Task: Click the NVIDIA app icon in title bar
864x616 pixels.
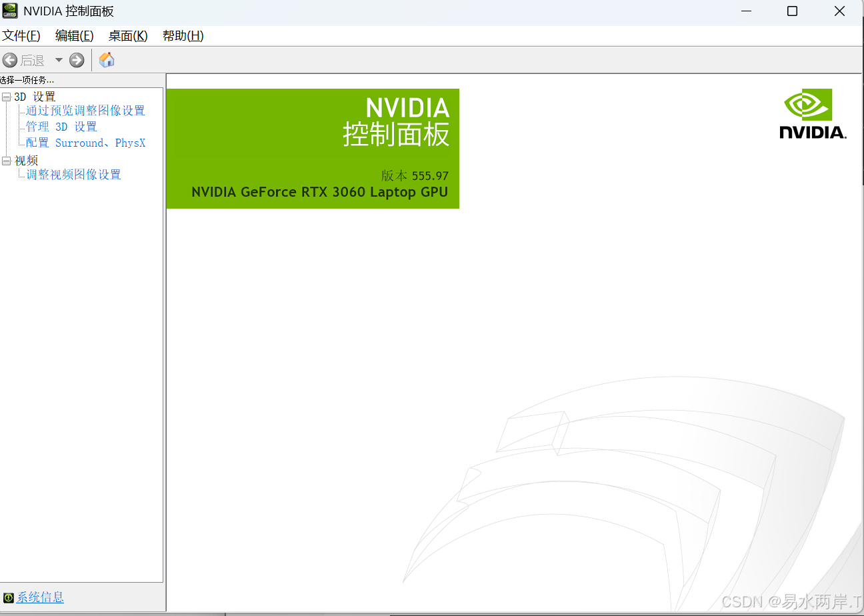Action: 10,11
